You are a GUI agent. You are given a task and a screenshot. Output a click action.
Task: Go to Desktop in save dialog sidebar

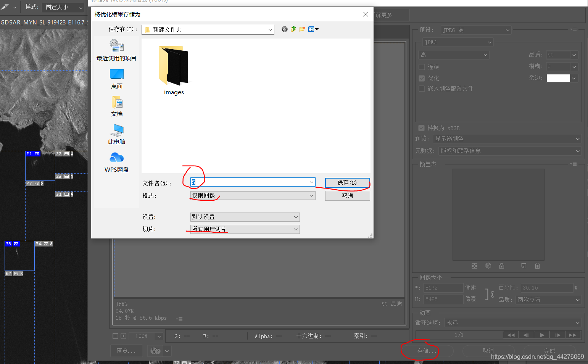pyautogui.click(x=116, y=79)
